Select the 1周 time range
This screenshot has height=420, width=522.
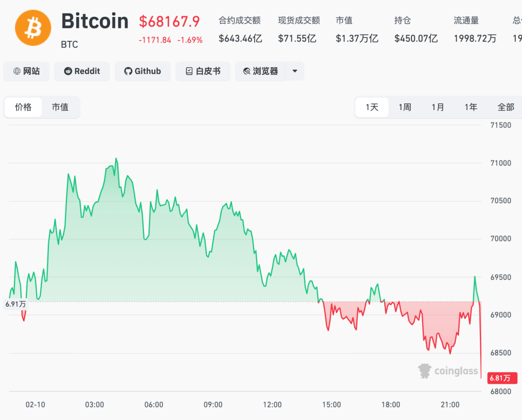coord(405,107)
